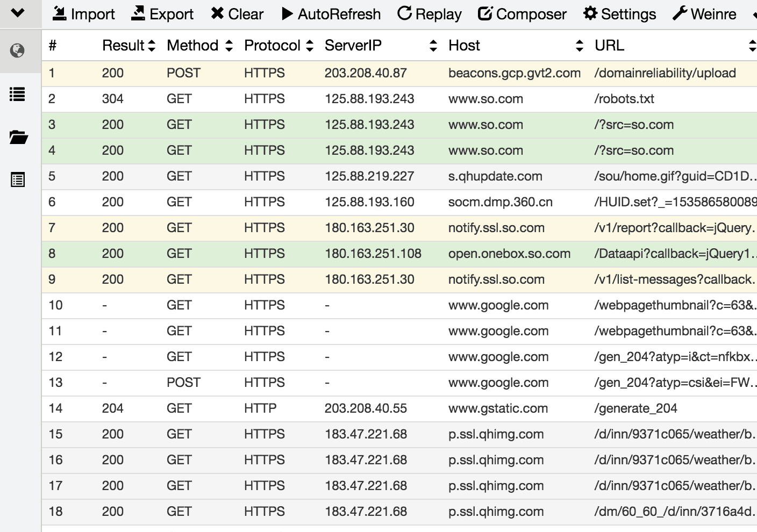Open the Values folder icon in sidebar
This screenshot has height=532, width=757.
pyautogui.click(x=18, y=138)
